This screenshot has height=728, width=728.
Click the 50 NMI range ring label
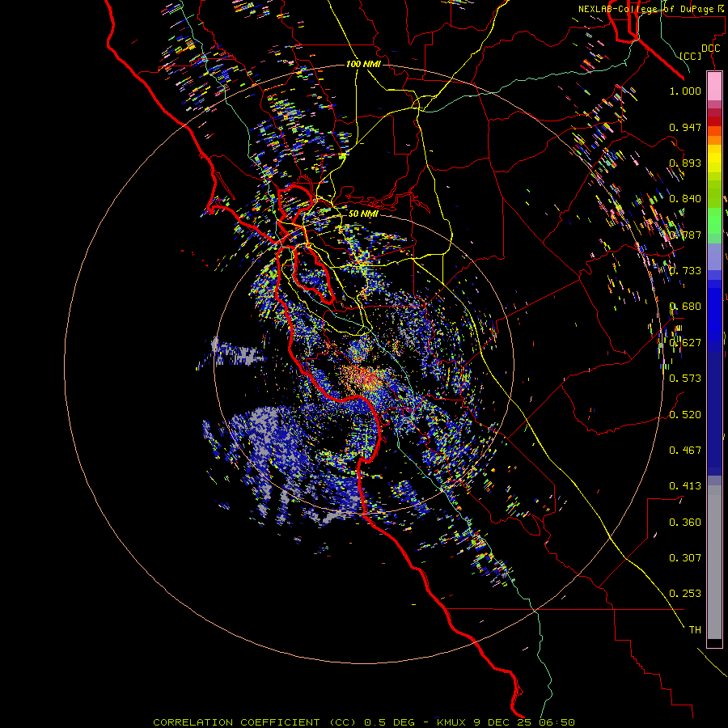pos(363,214)
